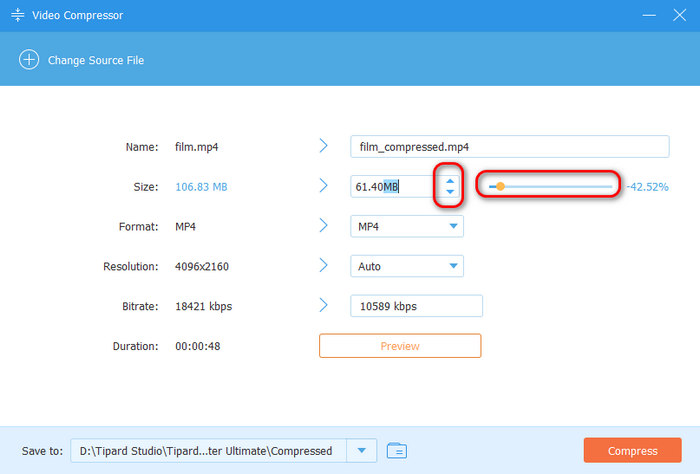Close the Video Compressor window
Viewport: 700px width, 474px height.
[x=679, y=15]
